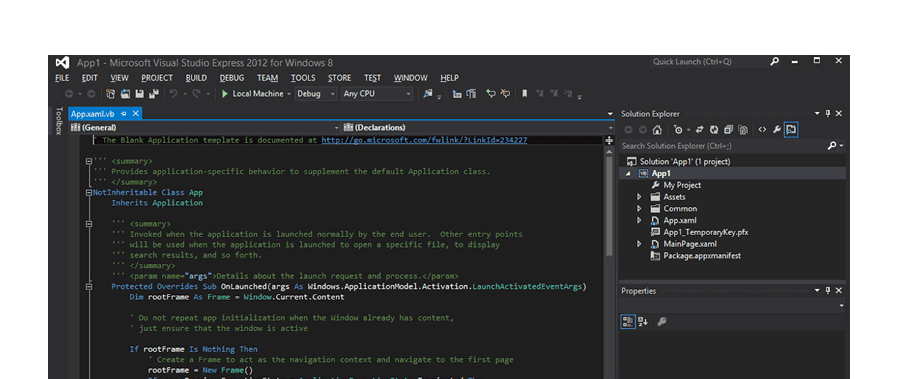The image size is (897, 379).
Task: Open the Any CPU platform dropdown
Action: click(x=377, y=94)
